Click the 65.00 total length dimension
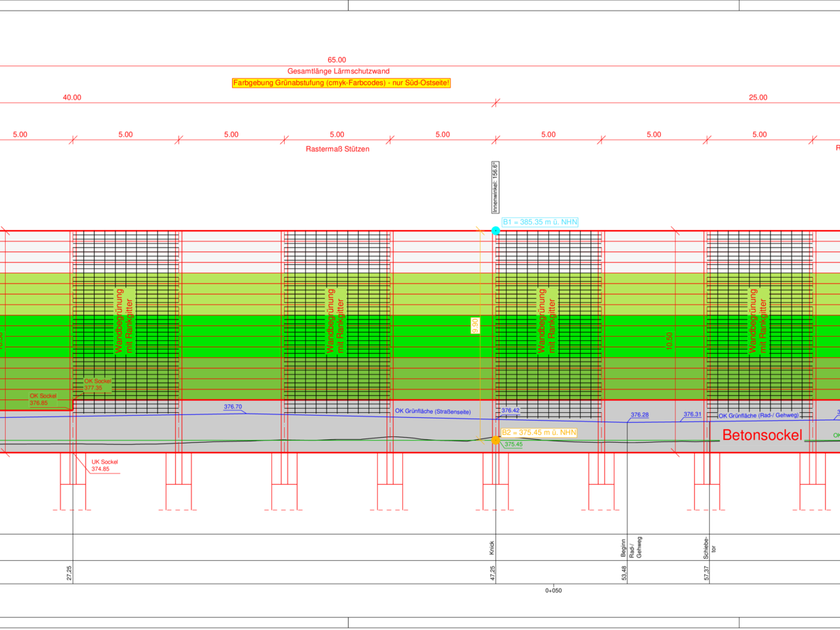This screenshot has width=840, height=630. (x=337, y=61)
